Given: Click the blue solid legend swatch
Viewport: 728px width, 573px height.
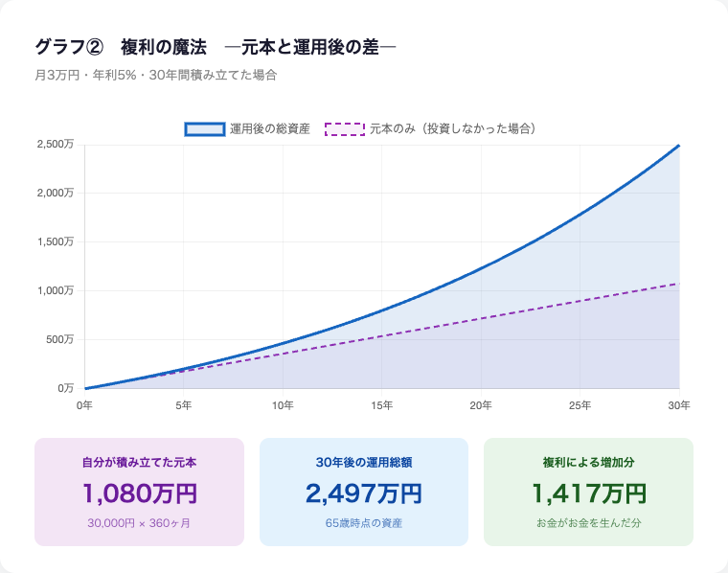Looking at the screenshot, I should point(205,128).
